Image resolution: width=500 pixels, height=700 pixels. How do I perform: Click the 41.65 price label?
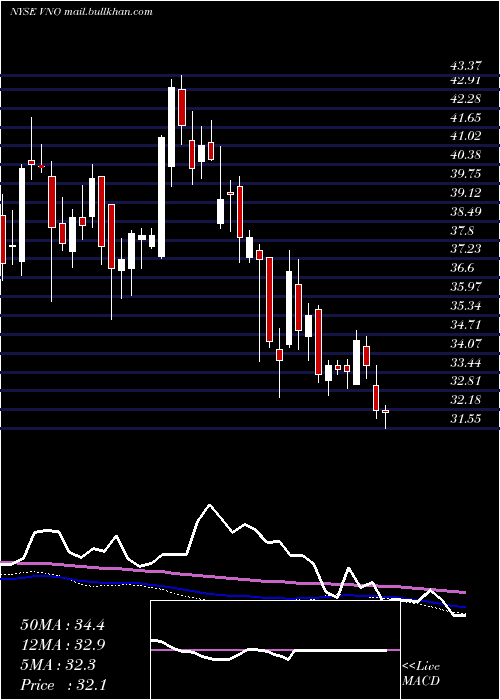click(x=466, y=118)
